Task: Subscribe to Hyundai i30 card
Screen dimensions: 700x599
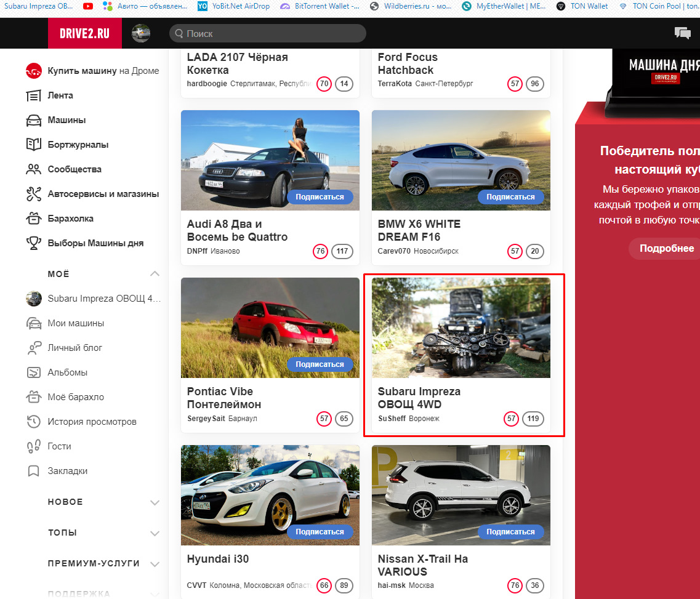Action: [x=320, y=532]
